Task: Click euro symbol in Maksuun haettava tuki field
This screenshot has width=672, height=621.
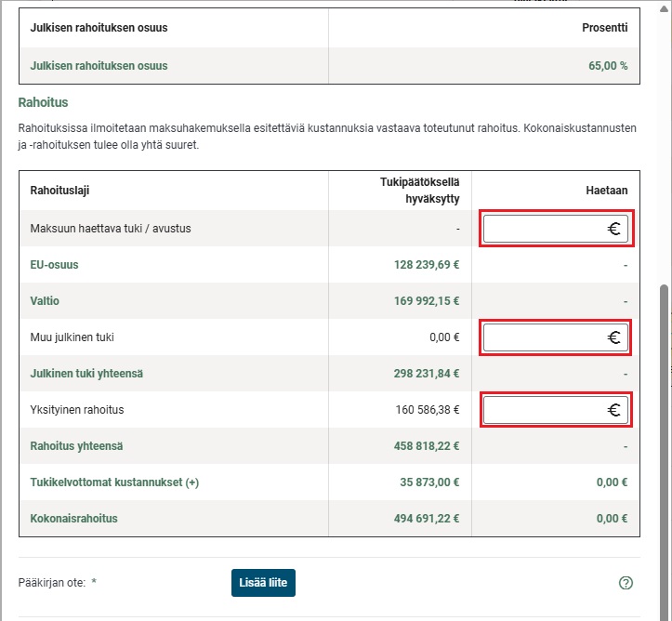Action: (614, 229)
